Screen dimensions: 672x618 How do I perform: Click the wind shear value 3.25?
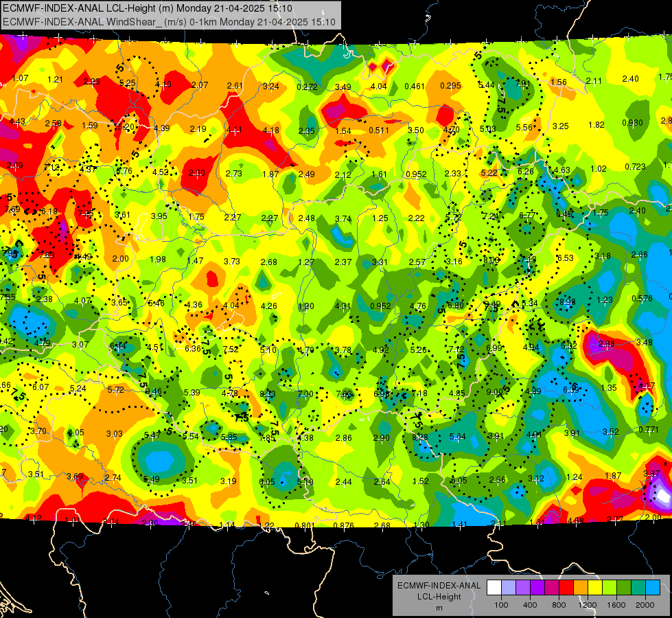[x=561, y=126]
